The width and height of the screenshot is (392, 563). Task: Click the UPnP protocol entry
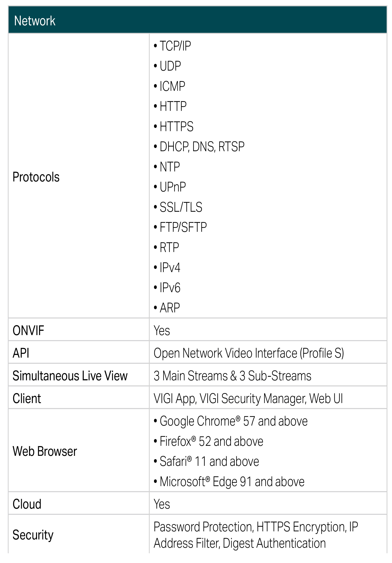tap(173, 187)
